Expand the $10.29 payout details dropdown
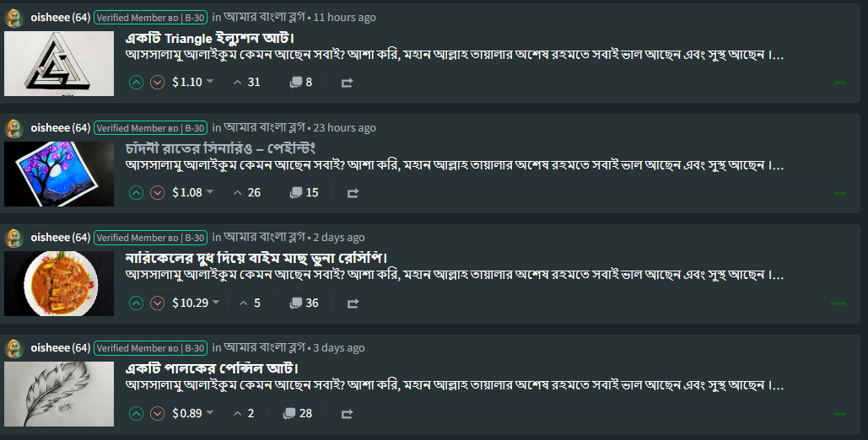This screenshot has width=868, height=440. coord(216,303)
